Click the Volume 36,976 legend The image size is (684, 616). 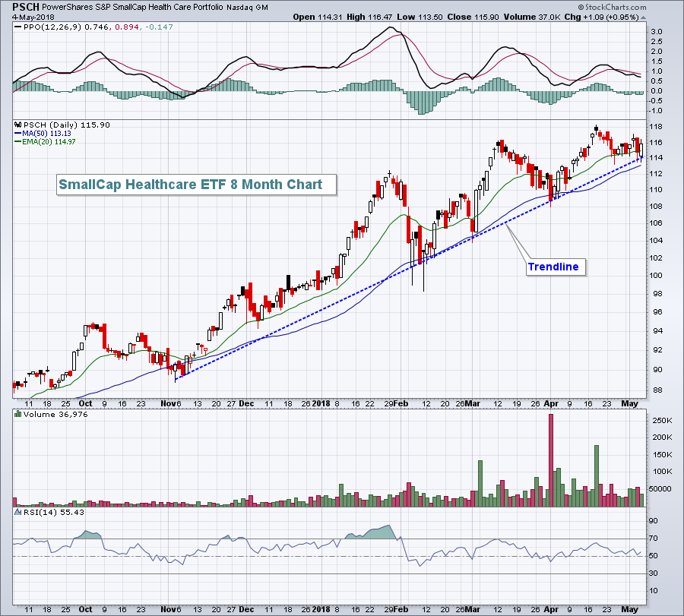[x=55, y=414]
